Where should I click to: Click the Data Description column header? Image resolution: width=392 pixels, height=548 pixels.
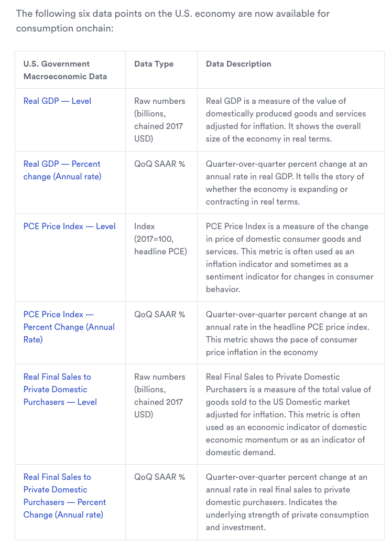[238, 64]
